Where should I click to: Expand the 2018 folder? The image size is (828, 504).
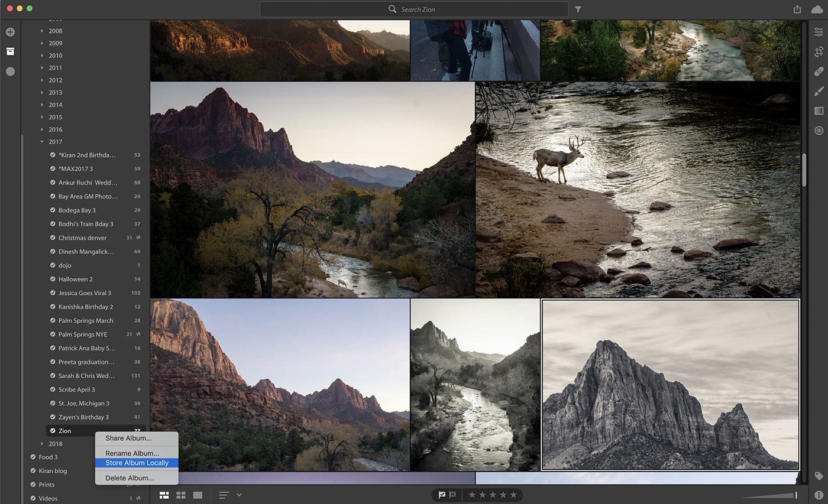(x=42, y=444)
